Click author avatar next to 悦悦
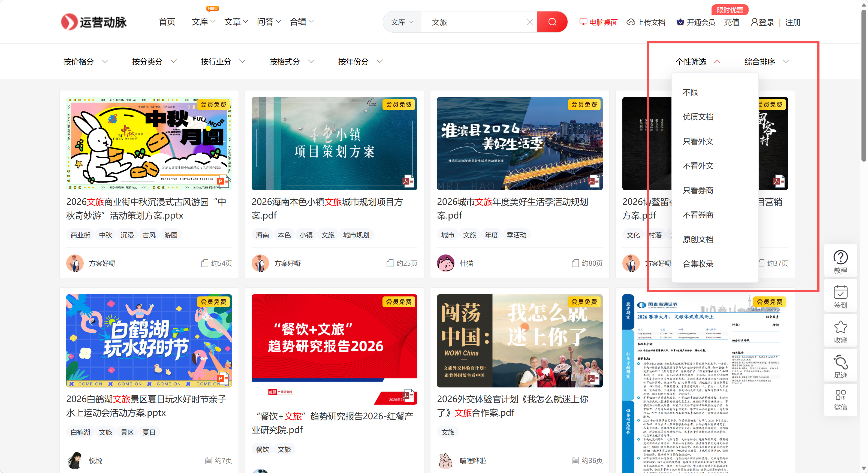Viewport: 868px width, 473px height. (75, 460)
